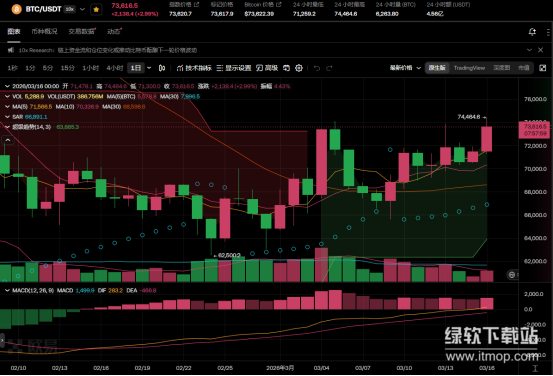The width and height of the screenshot is (553, 376).
Task: Open the candlestick chart type icon
Action: coord(162,68)
